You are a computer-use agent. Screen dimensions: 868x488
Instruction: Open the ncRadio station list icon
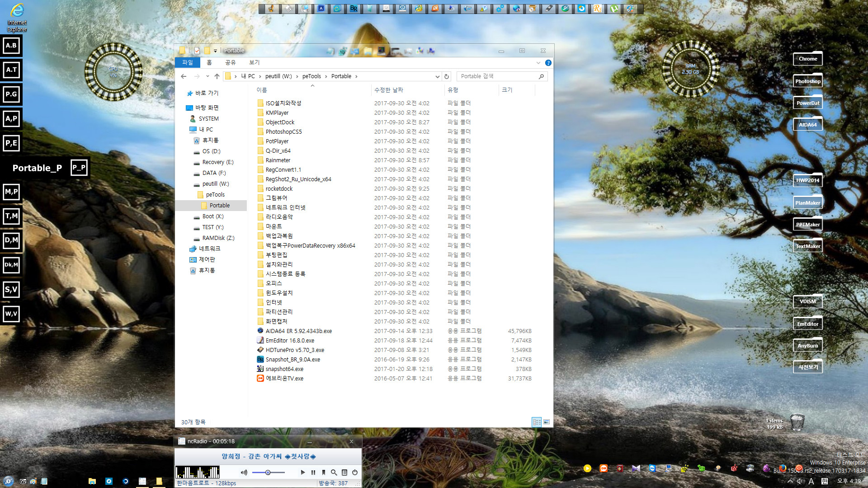pos(344,472)
